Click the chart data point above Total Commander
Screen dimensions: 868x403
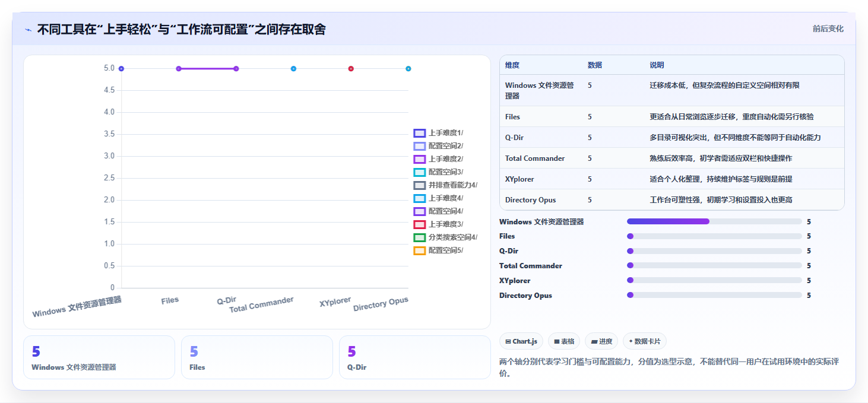pos(293,69)
